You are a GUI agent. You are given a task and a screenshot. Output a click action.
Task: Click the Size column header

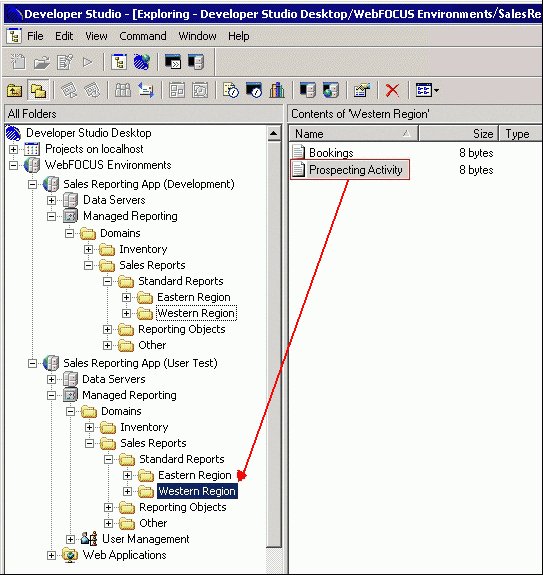coord(458,134)
